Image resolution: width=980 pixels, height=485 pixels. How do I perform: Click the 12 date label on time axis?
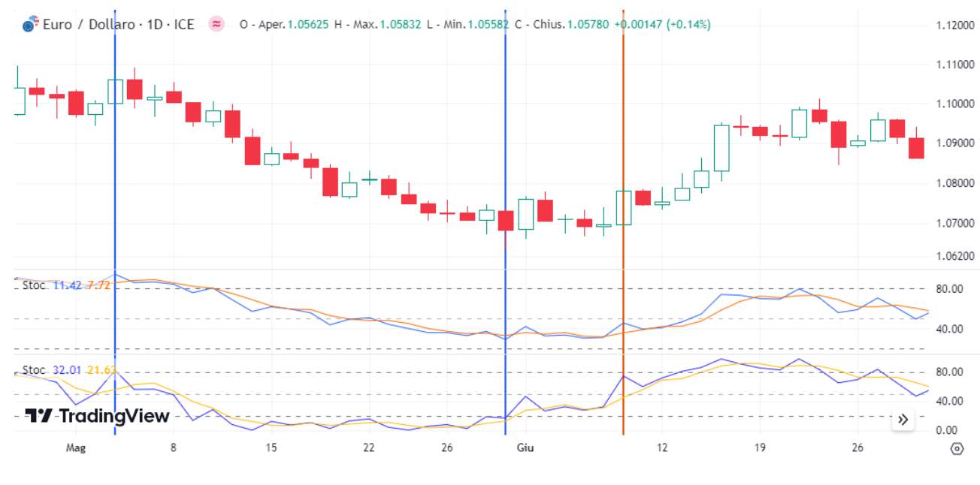pyautogui.click(x=661, y=447)
